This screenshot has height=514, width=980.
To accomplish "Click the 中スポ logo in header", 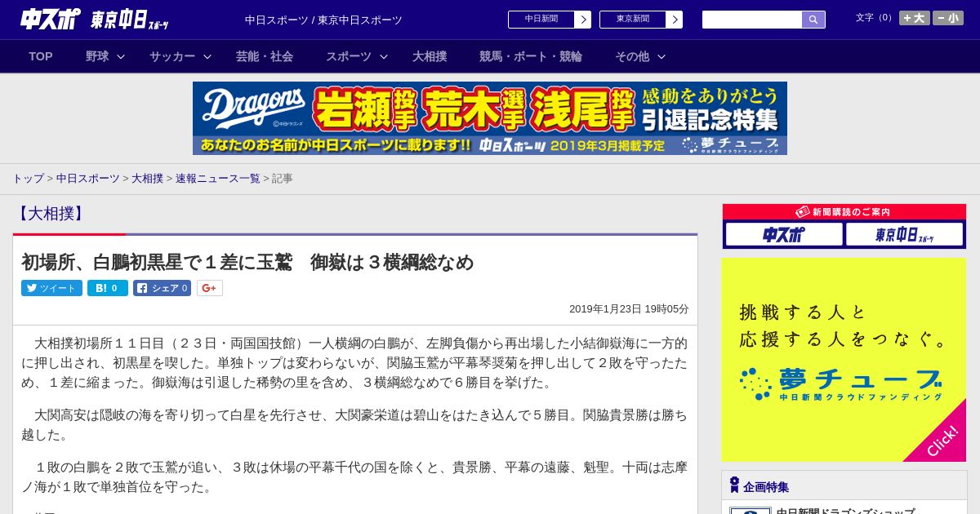I will pos(51,19).
